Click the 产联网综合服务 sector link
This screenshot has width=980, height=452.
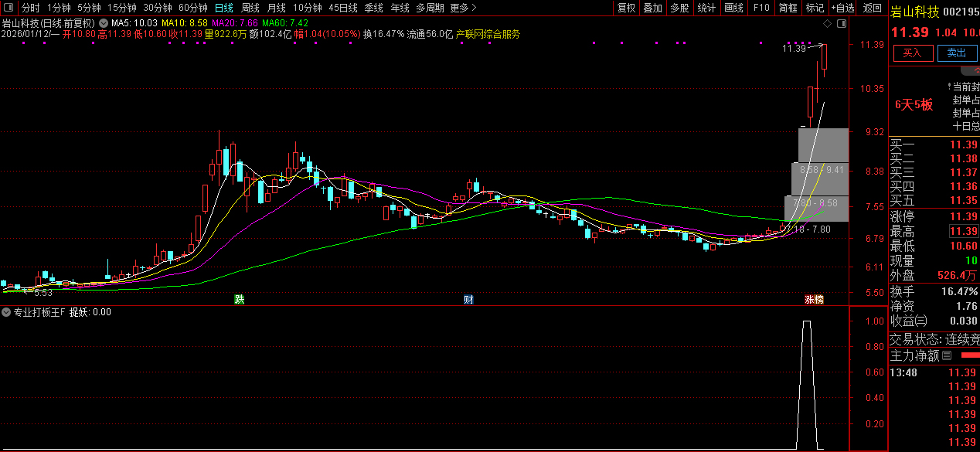pos(488,34)
